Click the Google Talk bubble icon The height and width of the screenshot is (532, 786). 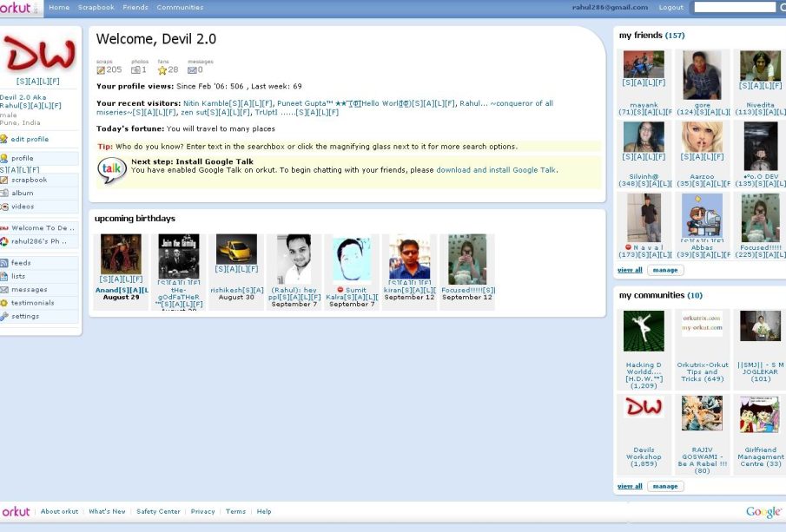[x=111, y=170]
